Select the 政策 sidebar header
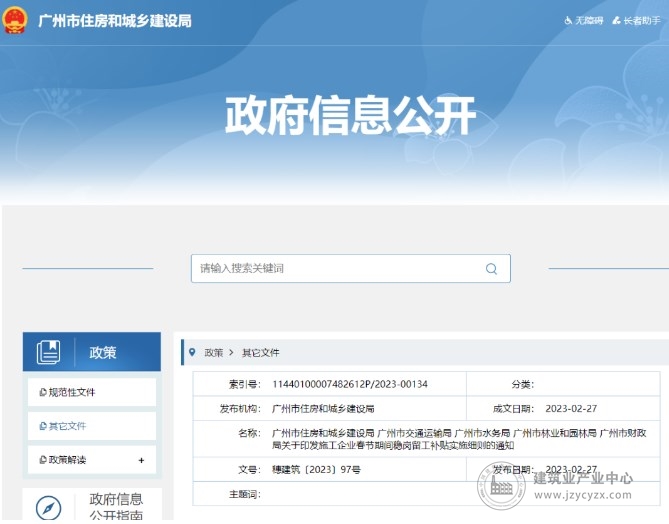Image resolution: width=669 pixels, height=524 pixels. (x=92, y=352)
